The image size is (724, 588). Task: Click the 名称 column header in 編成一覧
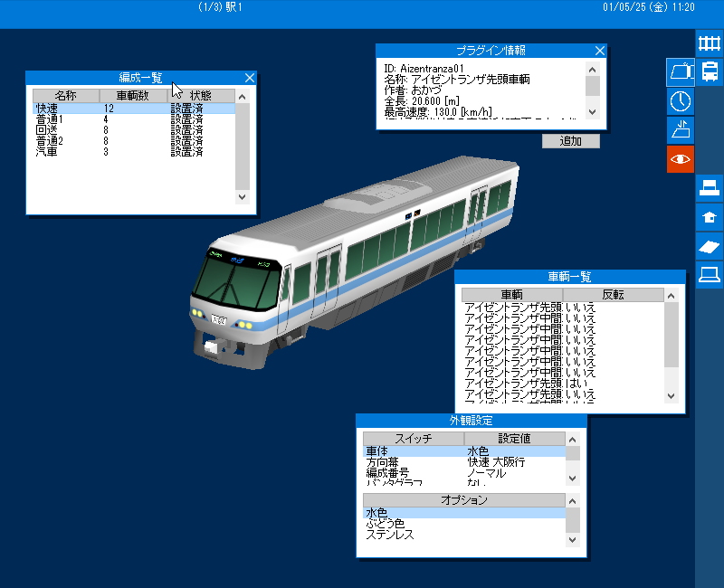68,95
